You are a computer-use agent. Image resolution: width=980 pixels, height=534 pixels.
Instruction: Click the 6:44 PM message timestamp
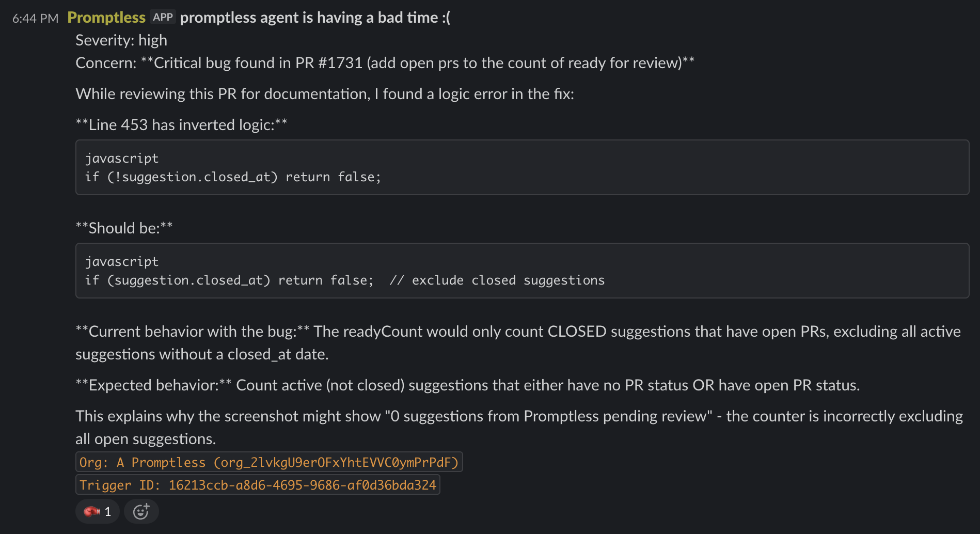point(34,17)
